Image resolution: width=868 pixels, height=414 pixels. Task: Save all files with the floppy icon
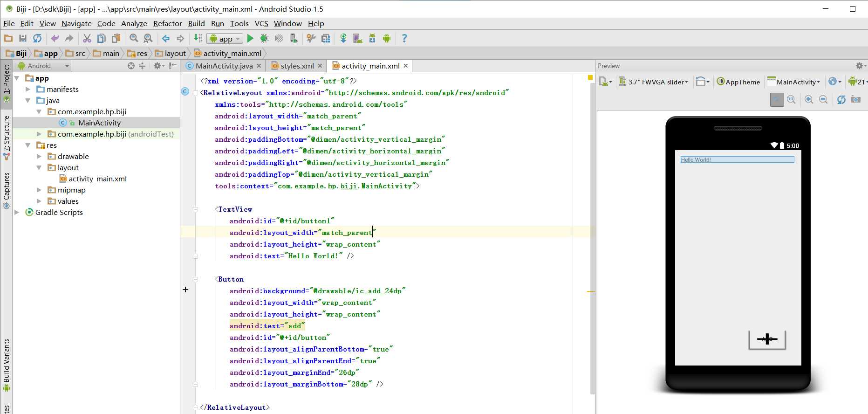pos(22,39)
